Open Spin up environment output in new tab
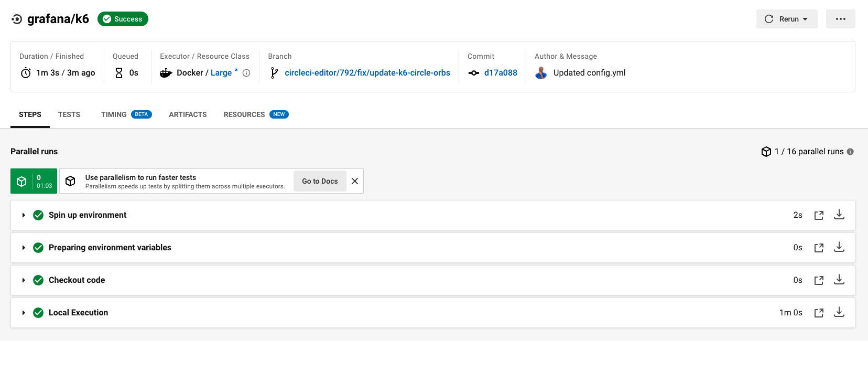The width and height of the screenshot is (868, 371). coord(819,215)
